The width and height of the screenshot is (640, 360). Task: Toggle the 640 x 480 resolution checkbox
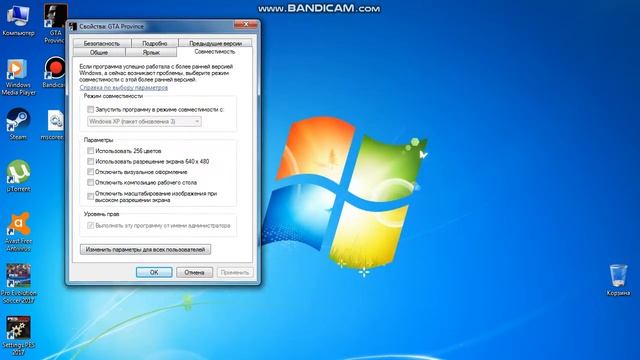[x=91, y=161]
